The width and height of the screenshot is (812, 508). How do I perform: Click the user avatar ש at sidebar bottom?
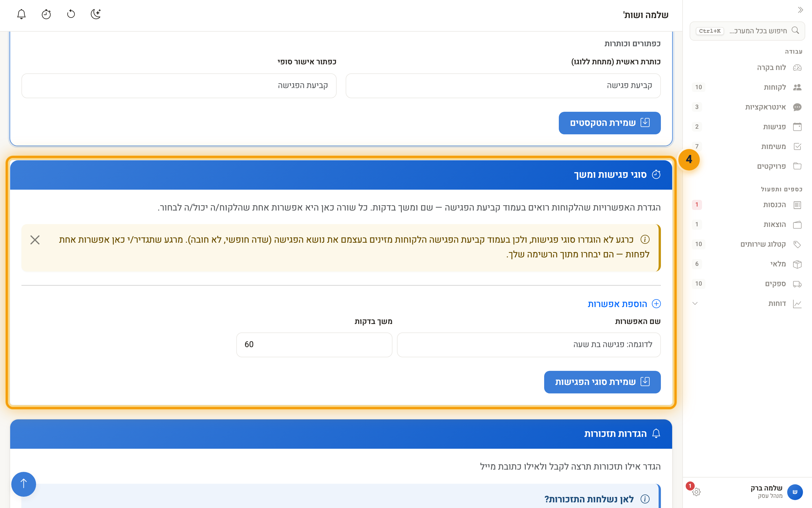[x=795, y=492]
